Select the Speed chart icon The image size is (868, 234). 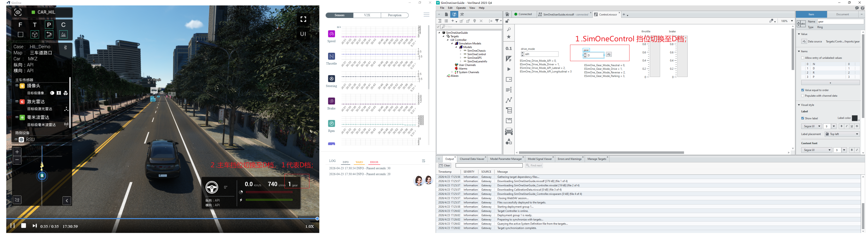332,34
